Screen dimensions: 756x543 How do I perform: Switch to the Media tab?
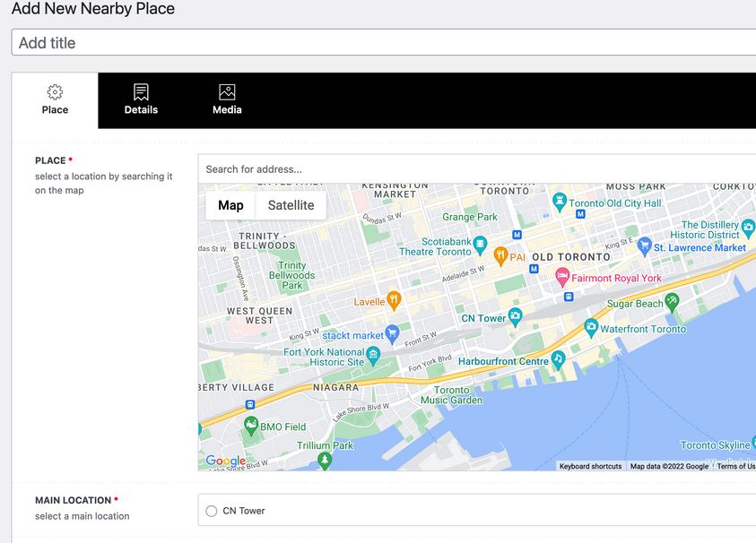[227, 100]
